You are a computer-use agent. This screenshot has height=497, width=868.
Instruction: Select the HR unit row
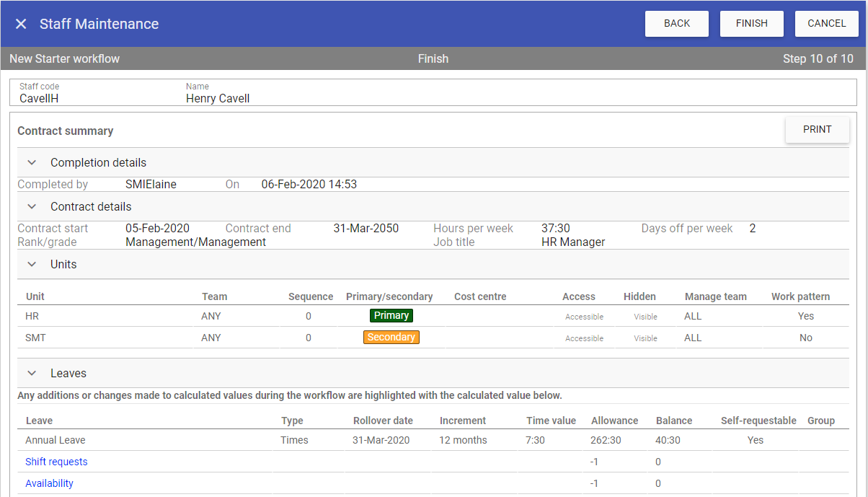pyautogui.click(x=32, y=316)
